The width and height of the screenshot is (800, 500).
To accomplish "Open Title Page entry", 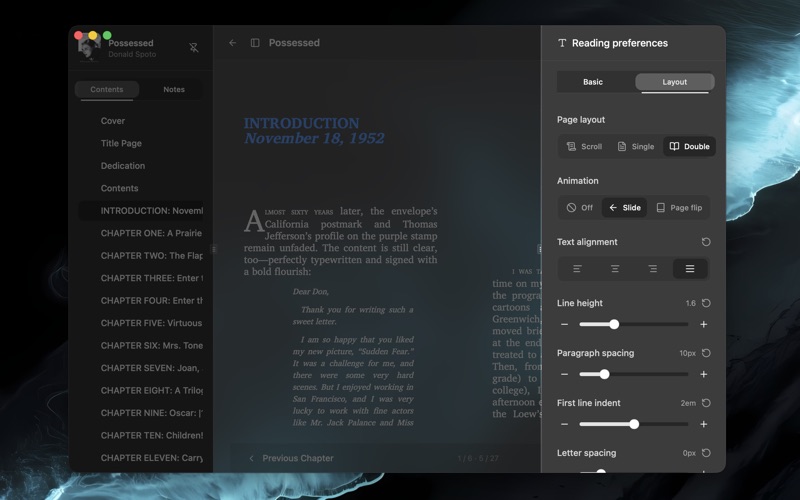I will (141, 143).
